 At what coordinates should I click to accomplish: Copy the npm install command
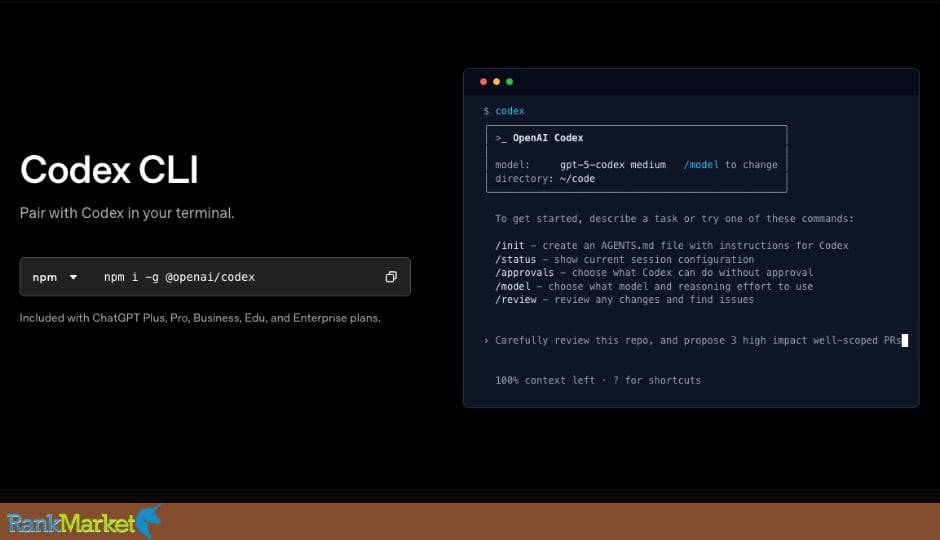coord(391,277)
